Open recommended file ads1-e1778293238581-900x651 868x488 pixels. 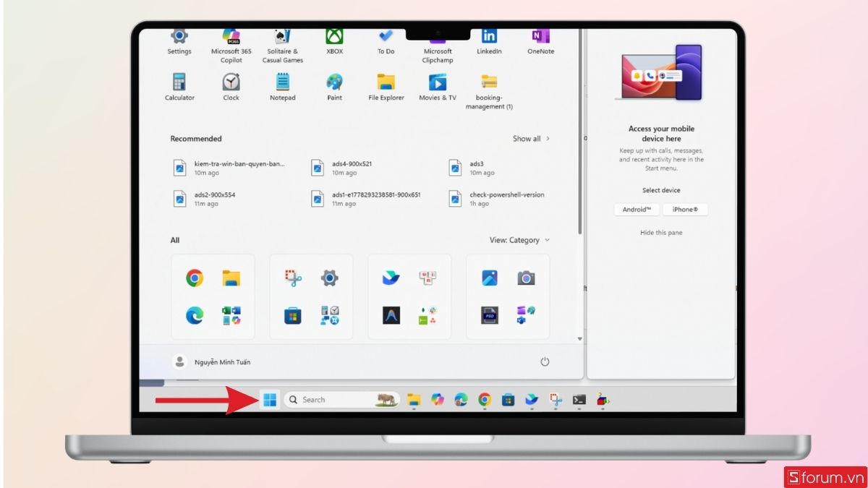pyautogui.click(x=366, y=199)
